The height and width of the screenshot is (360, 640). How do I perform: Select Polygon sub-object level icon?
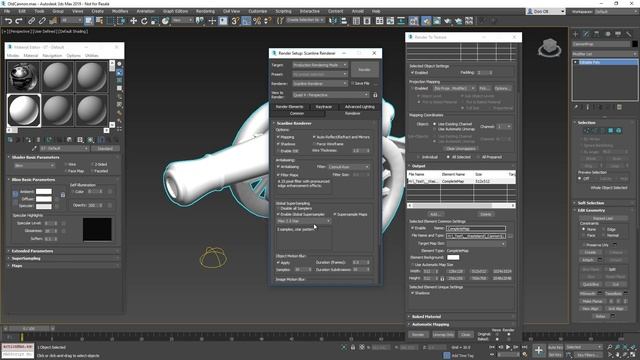pos(611,131)
